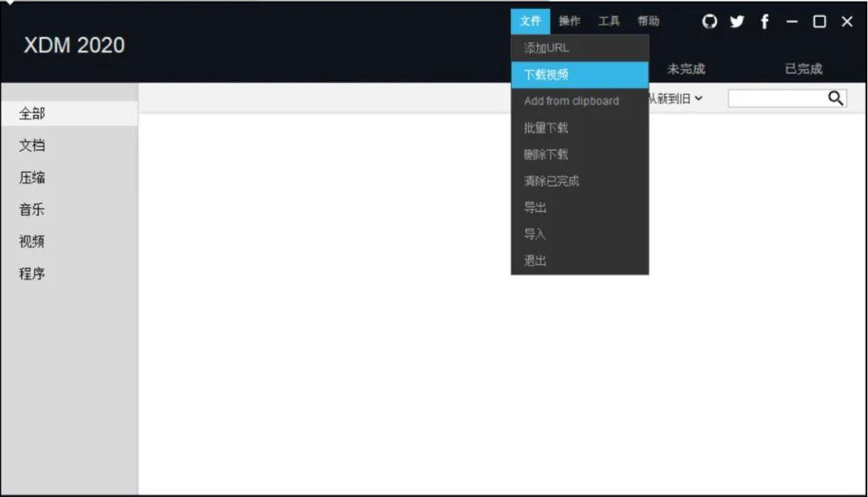
Task: Select the 下载视频 menu entry
Action: point(579,75)
